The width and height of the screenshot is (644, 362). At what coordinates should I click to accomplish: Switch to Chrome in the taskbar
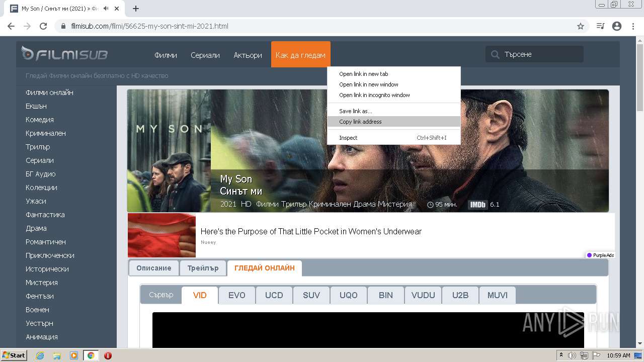tap(91, 355)
